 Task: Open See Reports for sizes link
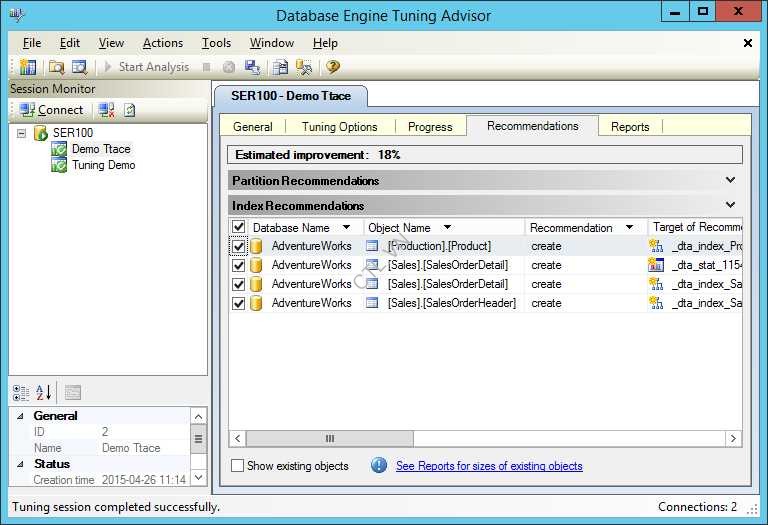click(489, 466)
